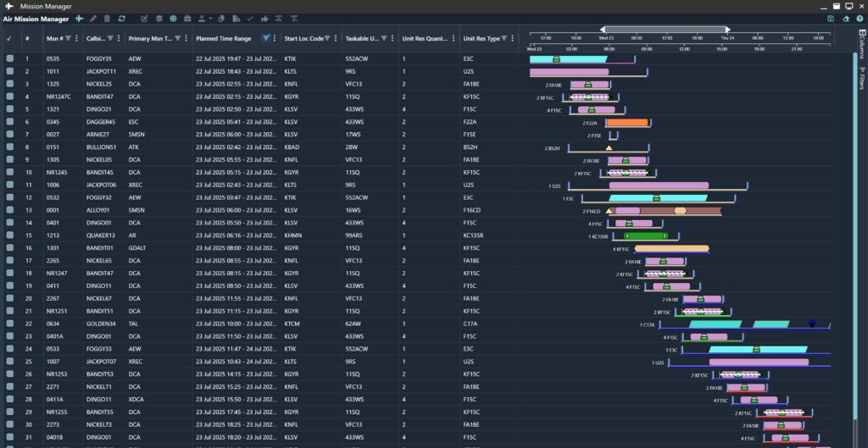The height and width of the screenshot is (448, 868).
Task: Click the edit-note square pencil icon
Action: coord(144,19)
